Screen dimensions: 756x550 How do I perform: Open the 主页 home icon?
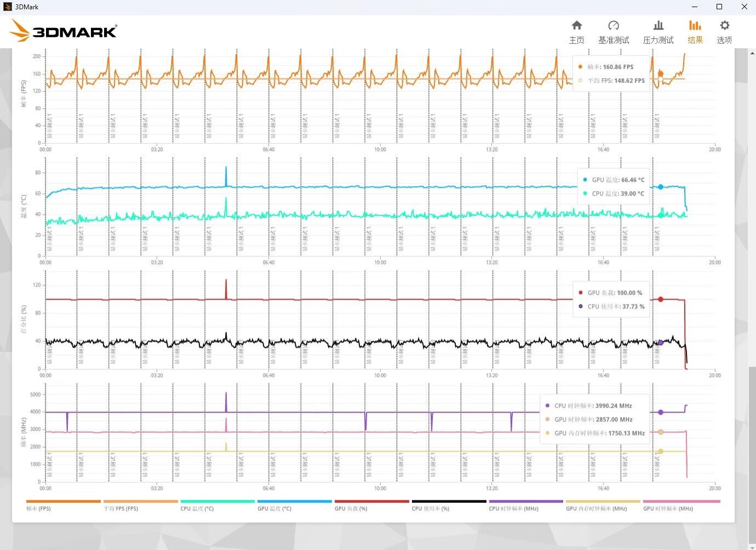[576, 32]
